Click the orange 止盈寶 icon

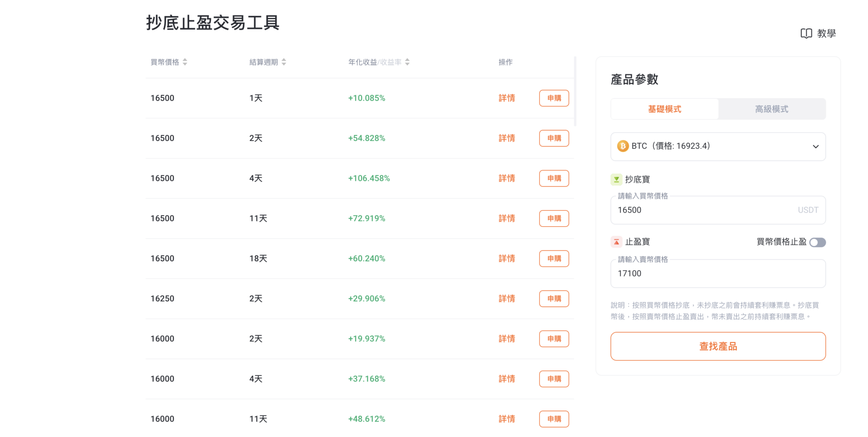point(615,241)
